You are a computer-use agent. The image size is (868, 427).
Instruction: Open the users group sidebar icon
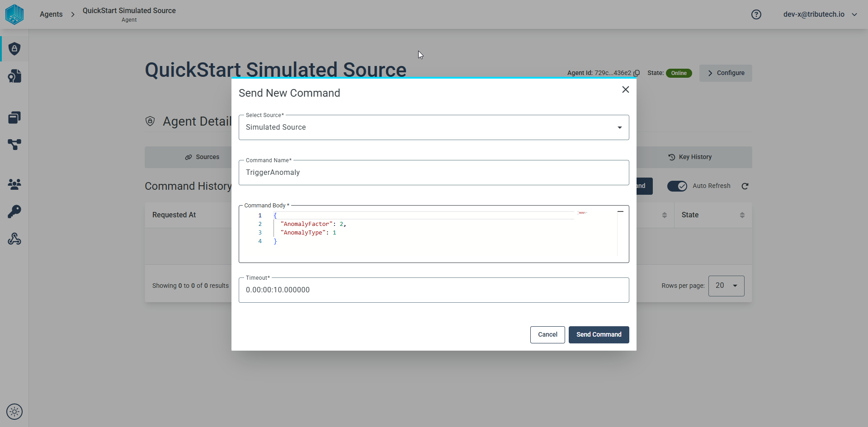pyautogui.click(x=14, y=184)
